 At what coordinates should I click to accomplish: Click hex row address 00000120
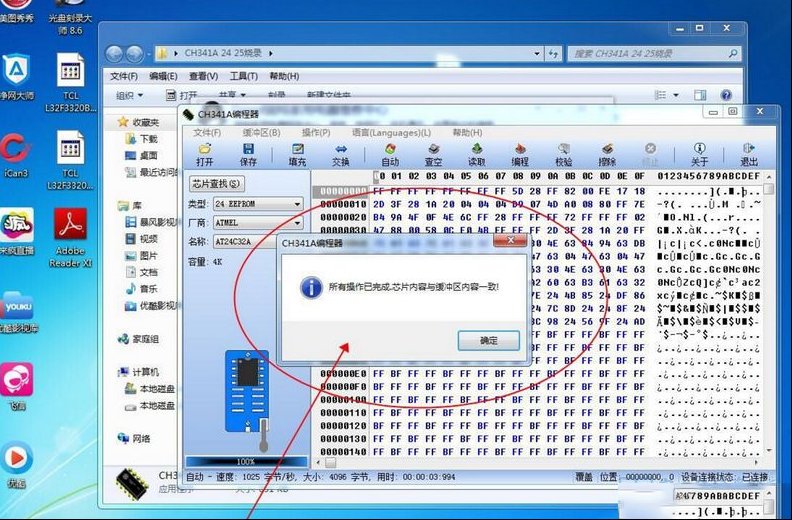tap(343, 426)
